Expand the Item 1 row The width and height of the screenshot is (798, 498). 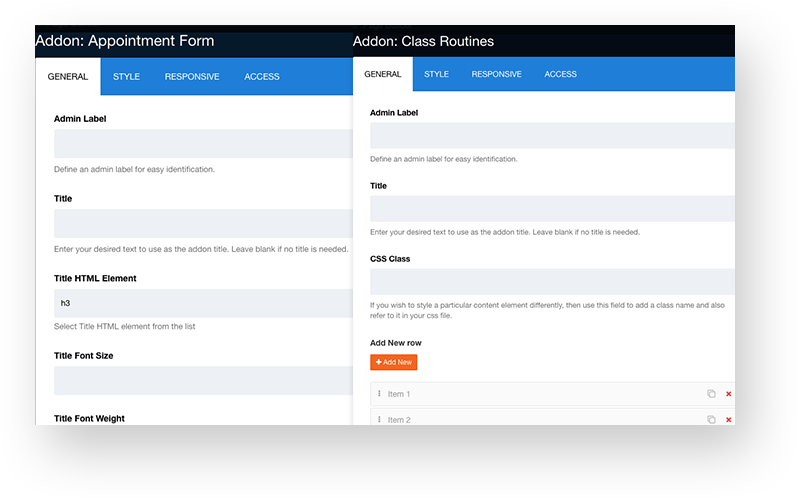540,394
